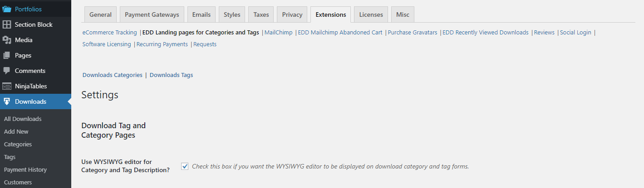Viewport: 644px width, 188px height.
Task: Click the Portfolios folder icon
Action: pyautogui.click(x=7, y=9)
